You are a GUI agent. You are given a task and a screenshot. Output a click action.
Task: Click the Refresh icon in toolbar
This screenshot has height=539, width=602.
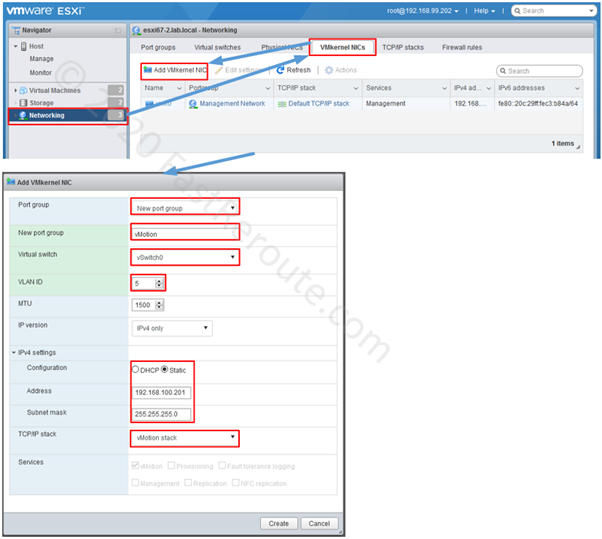click(x=280, y=70)
